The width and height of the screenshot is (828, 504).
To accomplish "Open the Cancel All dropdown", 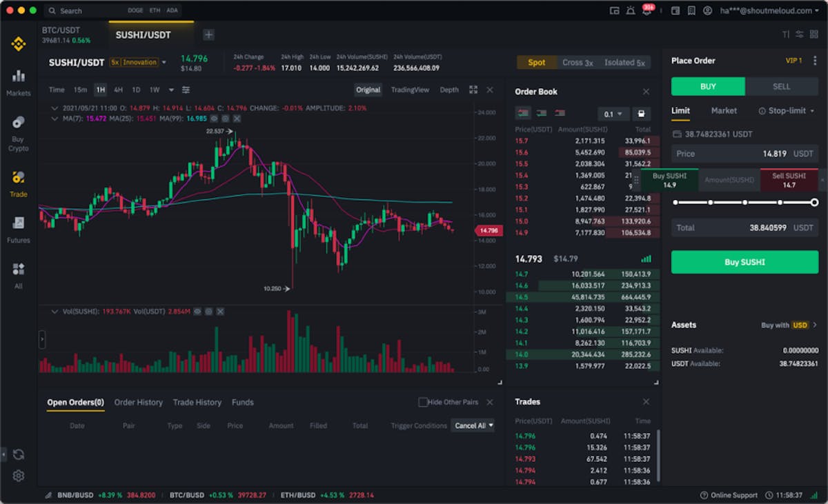I will pyautogui.click(x=473, y=425).
